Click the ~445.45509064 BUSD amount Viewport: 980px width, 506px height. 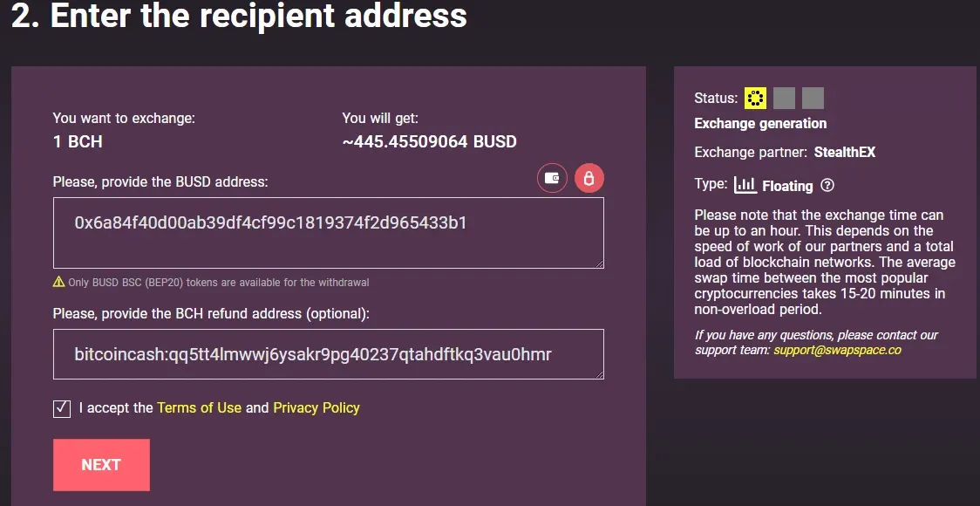(429, 142)
